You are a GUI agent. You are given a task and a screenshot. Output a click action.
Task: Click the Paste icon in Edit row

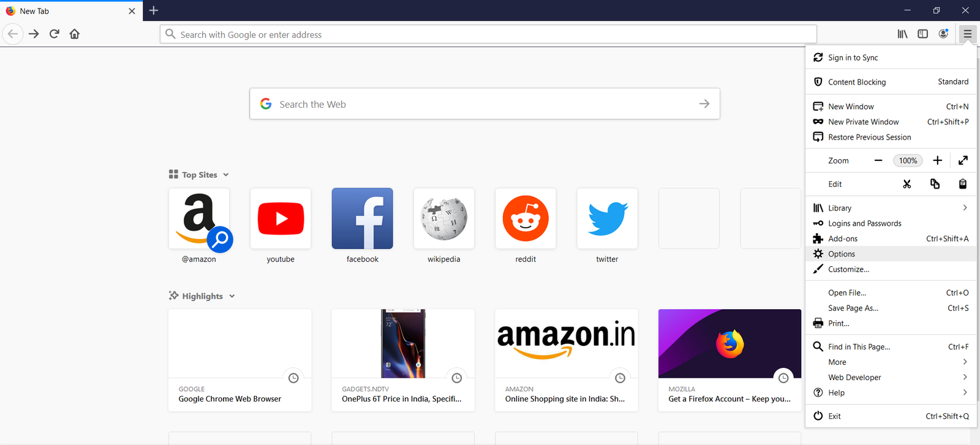click(962, 184)
